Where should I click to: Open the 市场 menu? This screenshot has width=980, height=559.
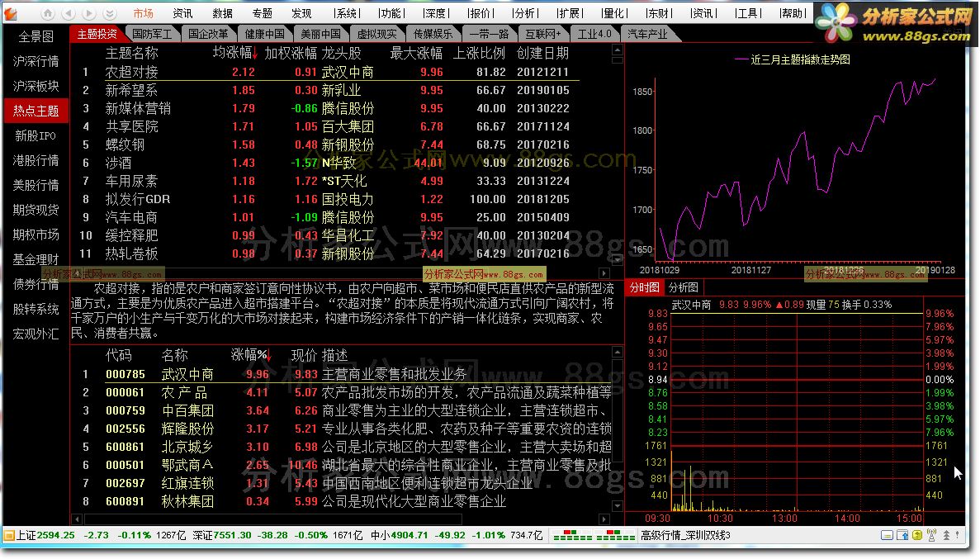(143, 13)
